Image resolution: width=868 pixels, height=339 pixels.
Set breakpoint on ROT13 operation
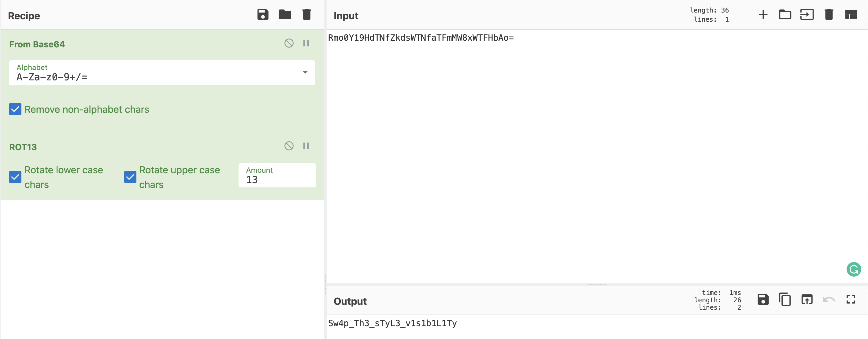click(x=306, y=146)
